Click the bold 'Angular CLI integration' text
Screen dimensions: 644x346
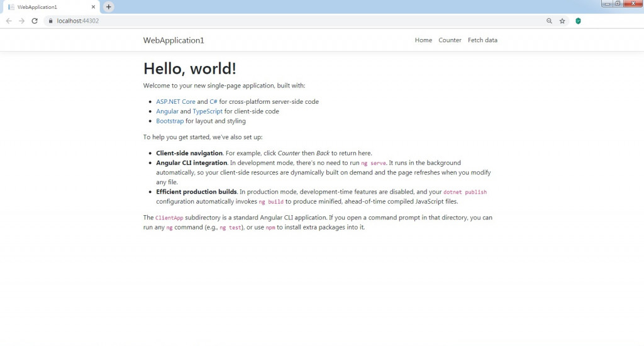click(191, 163)
